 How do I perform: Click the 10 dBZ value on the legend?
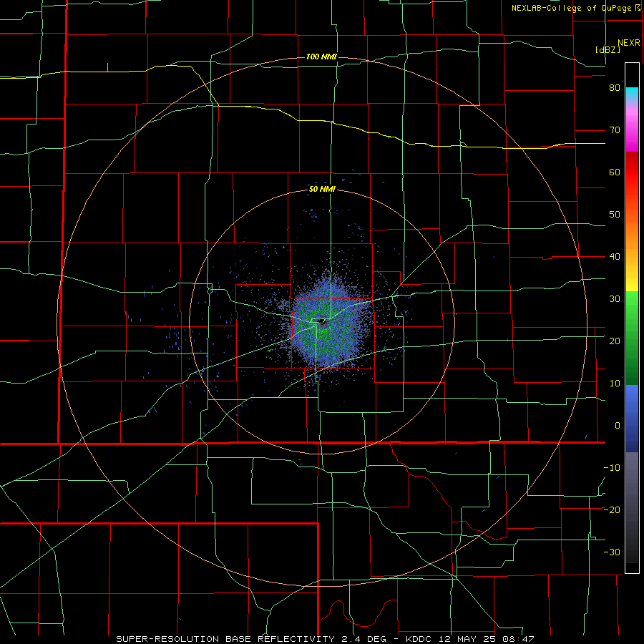(x=615, y=384)
